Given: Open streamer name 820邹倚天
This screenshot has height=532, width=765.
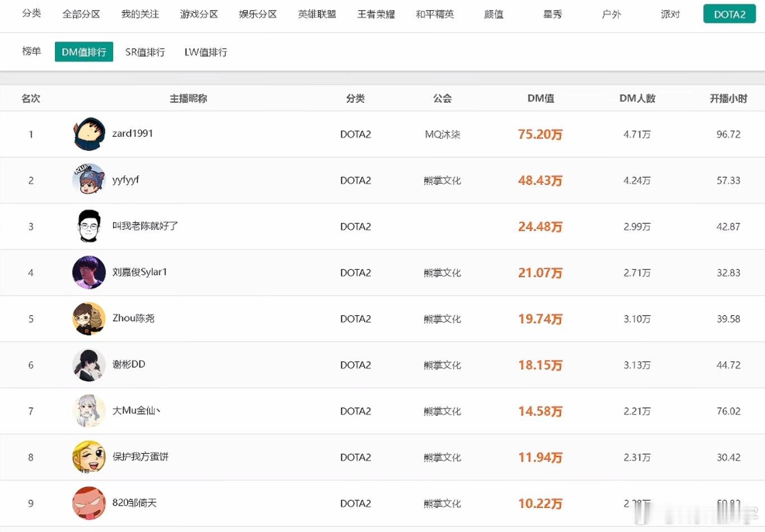Looking at the screenshot, I should [x=135, y=502].
